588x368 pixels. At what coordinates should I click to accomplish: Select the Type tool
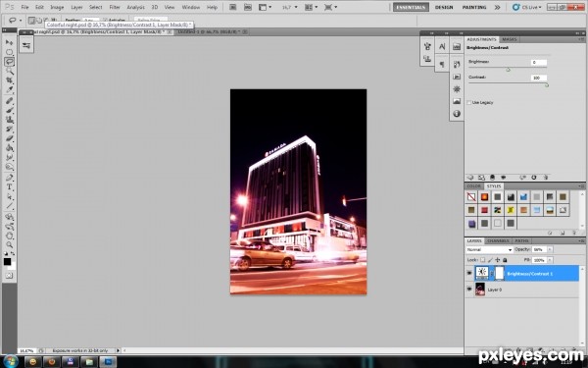coord(9,186)
